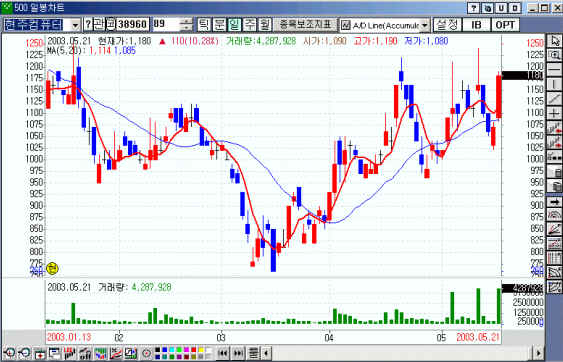Select the arrow pointer tool
563x362 pixels.
[554, 41]
